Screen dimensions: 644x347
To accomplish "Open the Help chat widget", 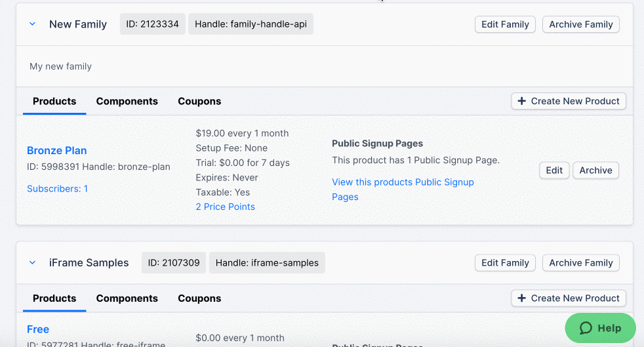I will pos(600,328).
